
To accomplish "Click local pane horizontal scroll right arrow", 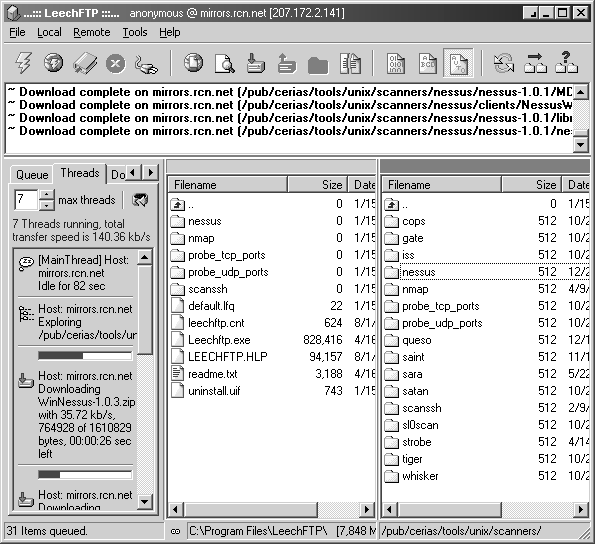I will click(x=367, y=509).
